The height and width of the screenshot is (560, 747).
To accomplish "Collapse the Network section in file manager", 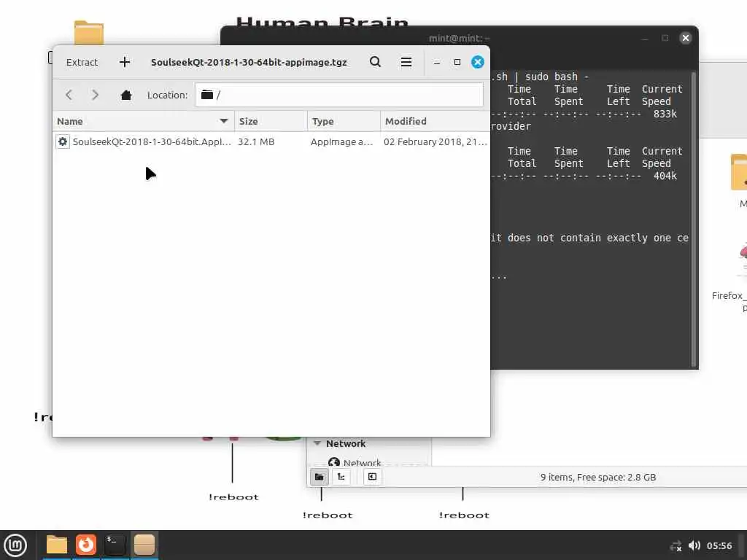I will point(317,443).
